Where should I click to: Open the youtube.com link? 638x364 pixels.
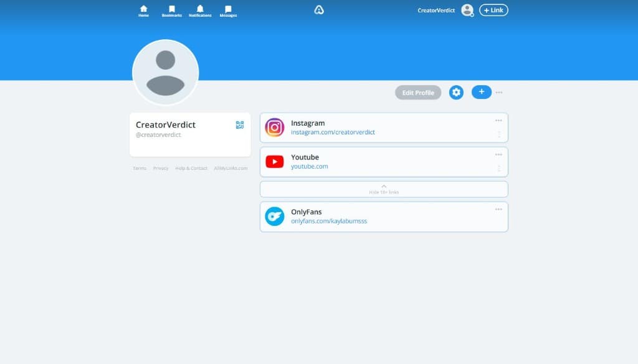coord(309,166)
